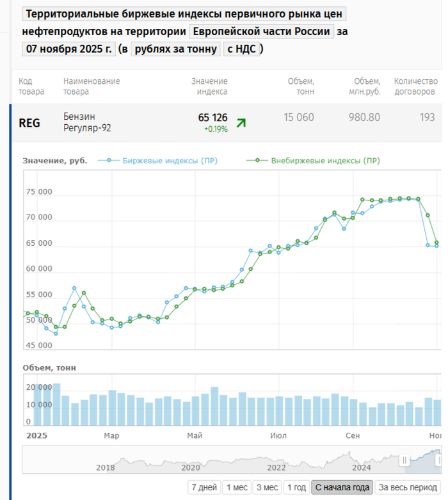The height and width of the screenshot is (500, 448).
Task: Click the green Внебиржевые индексы legend marker
Action: [x=258, y=161]
